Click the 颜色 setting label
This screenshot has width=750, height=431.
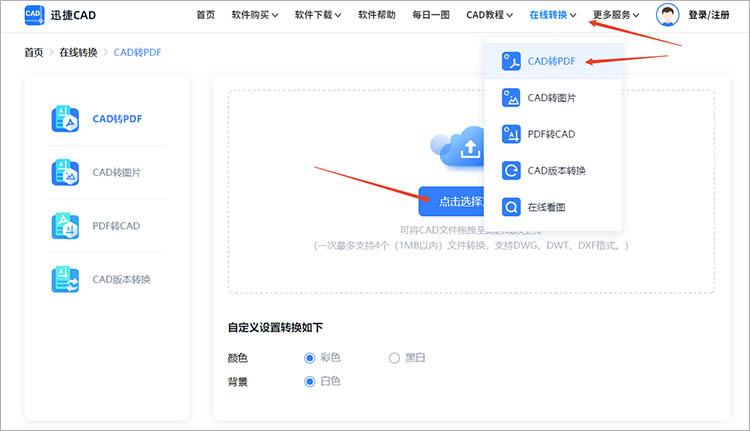[237, 358]
